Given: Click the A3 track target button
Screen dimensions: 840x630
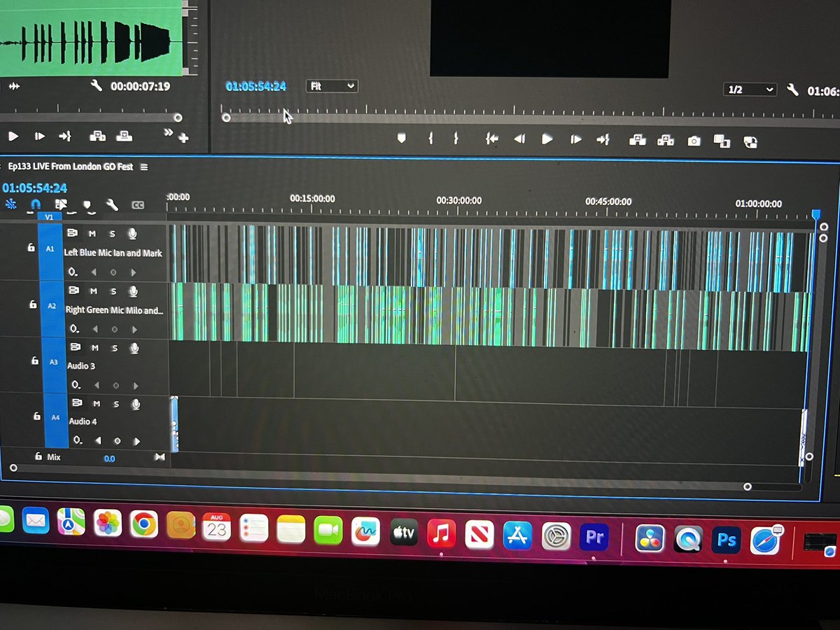Looking at the screenshot, I should [x=54, y=362].
